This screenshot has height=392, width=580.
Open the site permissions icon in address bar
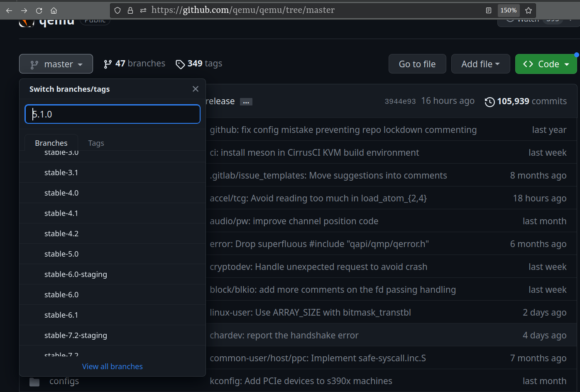pos(143,10)
